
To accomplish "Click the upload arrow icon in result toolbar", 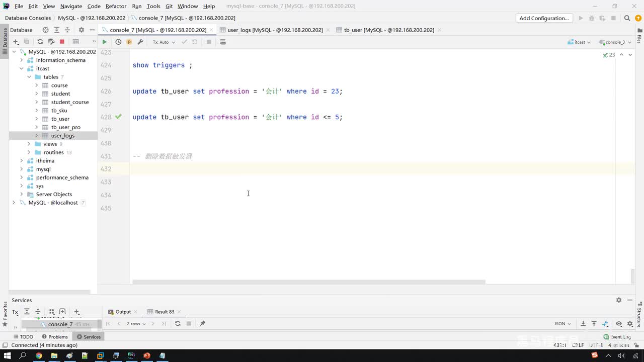I will [594, 324].
